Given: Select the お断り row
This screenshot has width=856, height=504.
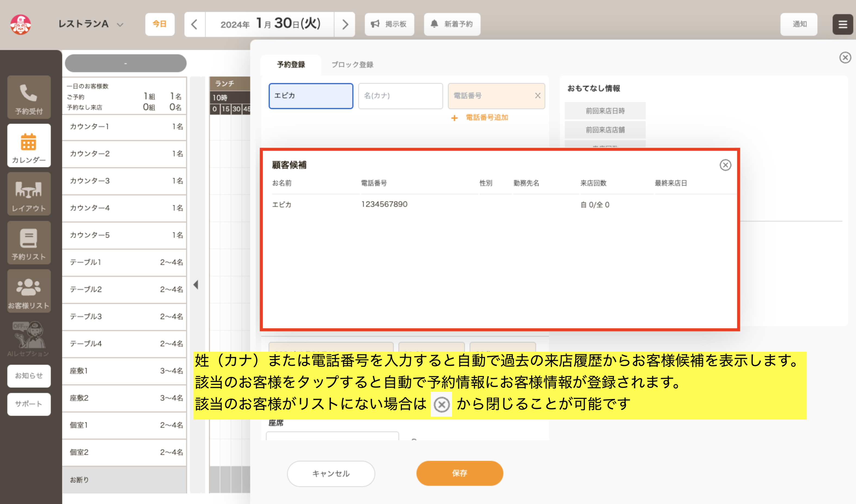Looking at the screenshot, I should [124, 480].
